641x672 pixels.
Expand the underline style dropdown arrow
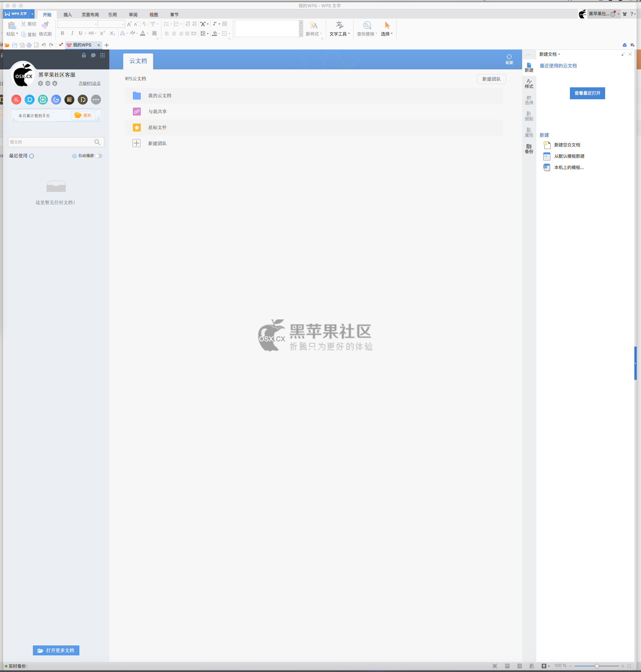[x=85, y=34]
